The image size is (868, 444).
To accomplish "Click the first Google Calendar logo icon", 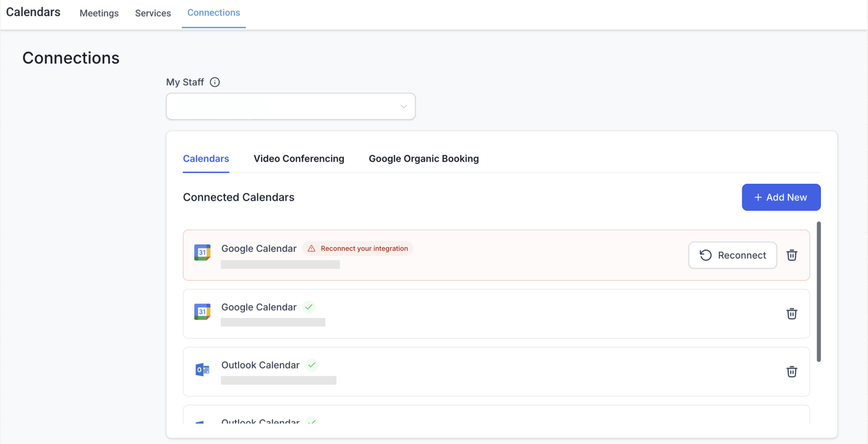I will pyautogui.click(x=202, y=252).
